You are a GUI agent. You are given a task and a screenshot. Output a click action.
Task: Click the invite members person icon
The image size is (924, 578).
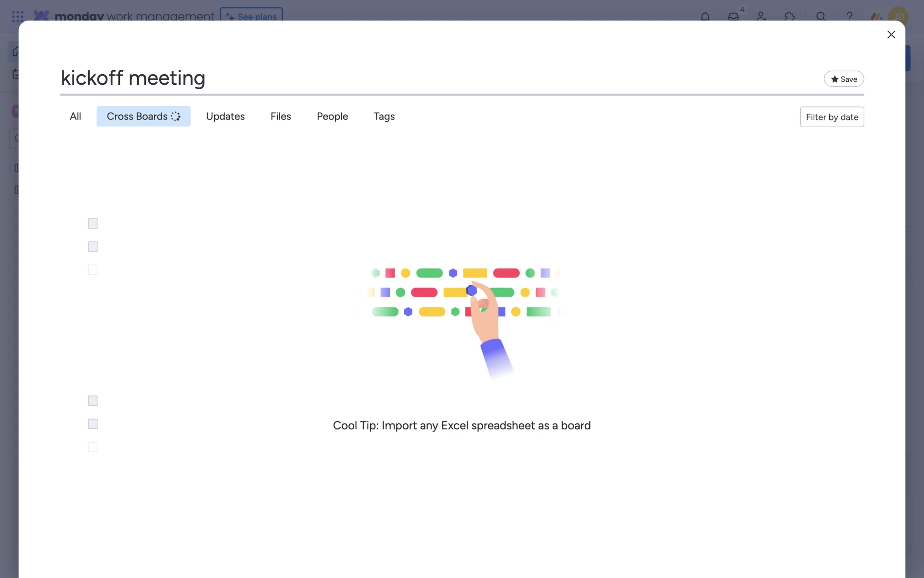(761, 16)
